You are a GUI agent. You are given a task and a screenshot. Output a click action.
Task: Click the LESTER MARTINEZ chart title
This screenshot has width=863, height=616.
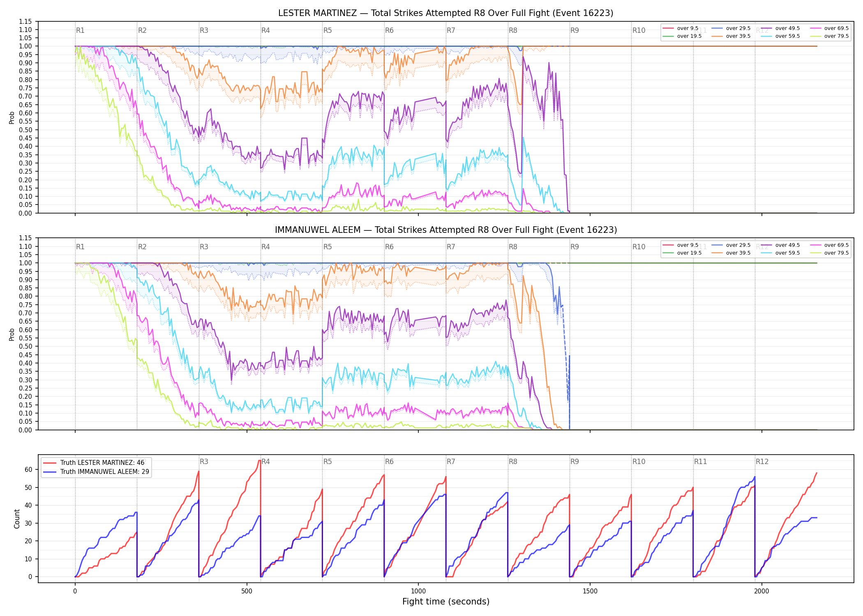[445, 13]
